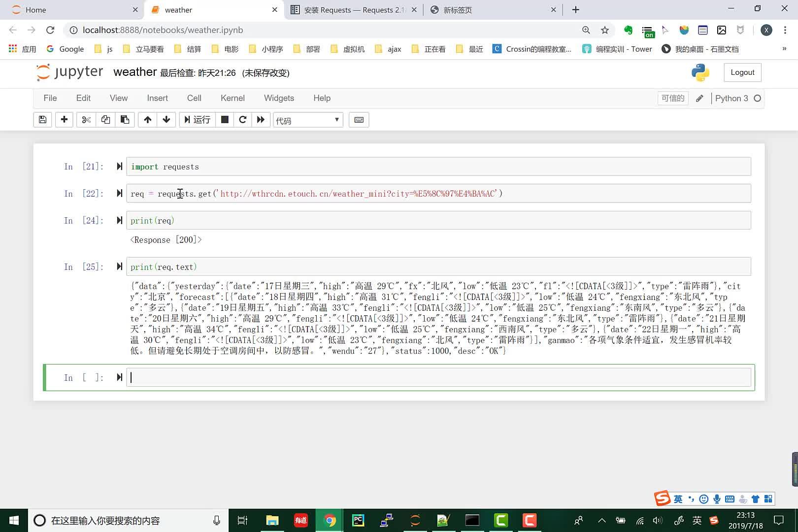Click the taskbar search box
Viewport: 798px width, 532px height.
tap(128, 520)
